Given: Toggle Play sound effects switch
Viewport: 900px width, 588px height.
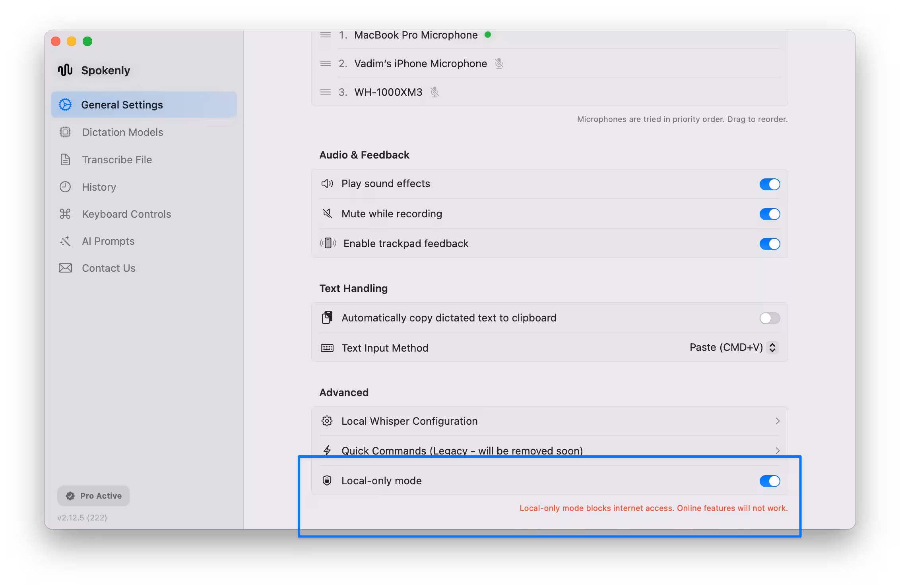Looking at the screenshot, I should [770, 184].
